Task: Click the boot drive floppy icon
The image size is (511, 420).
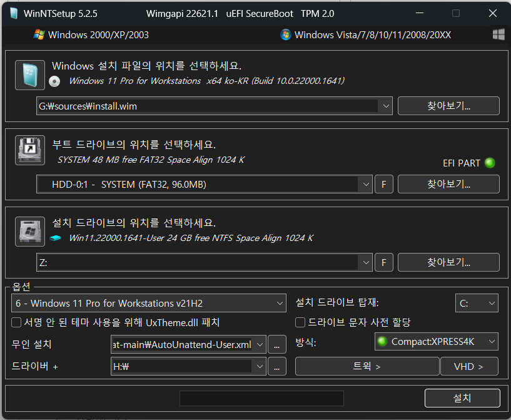Action: [x=30, y=150]
